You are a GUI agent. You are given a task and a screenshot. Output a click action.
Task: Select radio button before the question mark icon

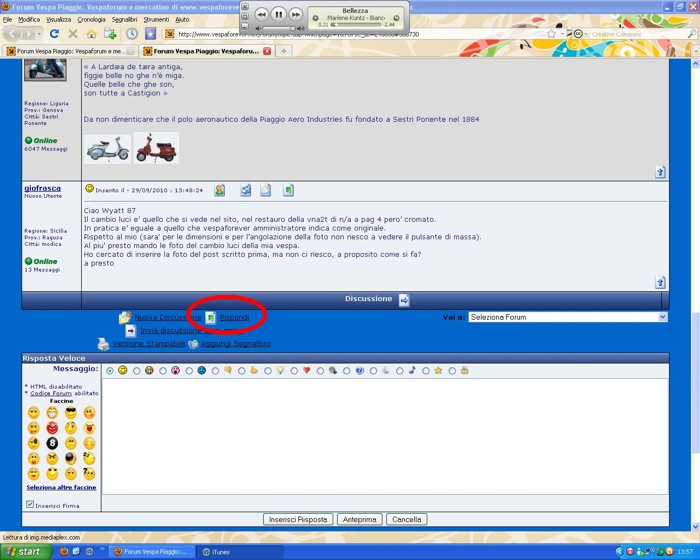346,371
